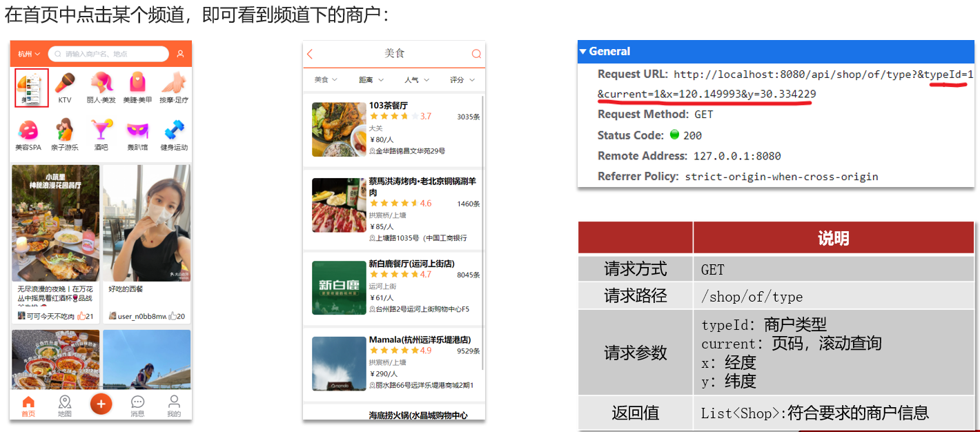Viewport: 980px width, 432px height.
Task: Click the List<Shop> return value cell
Action: click(x=834, y=413)
